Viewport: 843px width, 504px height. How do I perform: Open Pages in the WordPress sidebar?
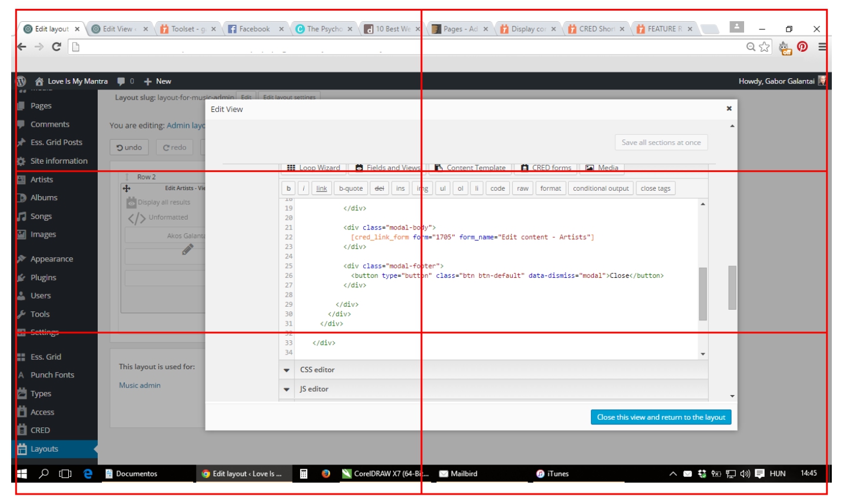[x=41, y=106]
